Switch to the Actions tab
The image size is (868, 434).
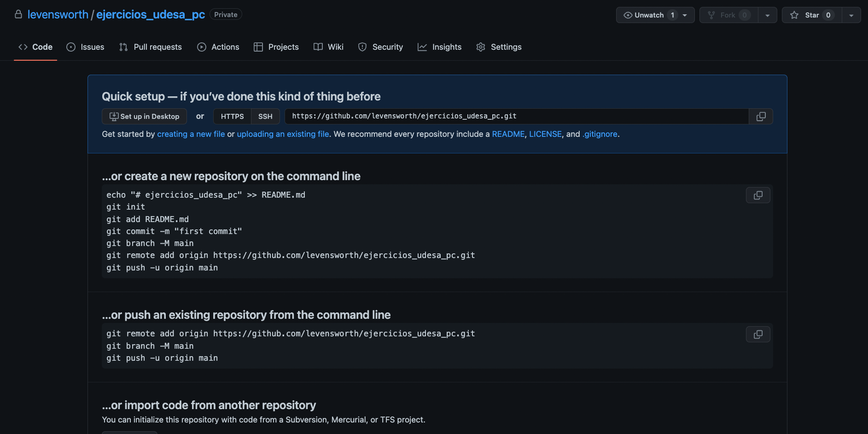click(218, 47)
